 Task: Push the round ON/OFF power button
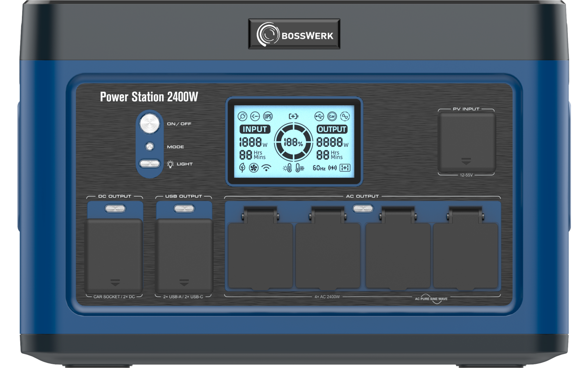point(150,124)
